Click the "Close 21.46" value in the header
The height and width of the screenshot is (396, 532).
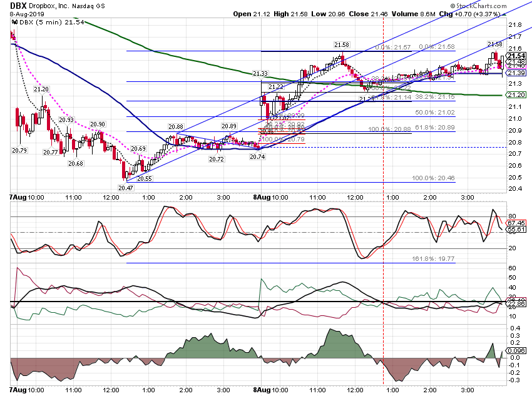368,14
